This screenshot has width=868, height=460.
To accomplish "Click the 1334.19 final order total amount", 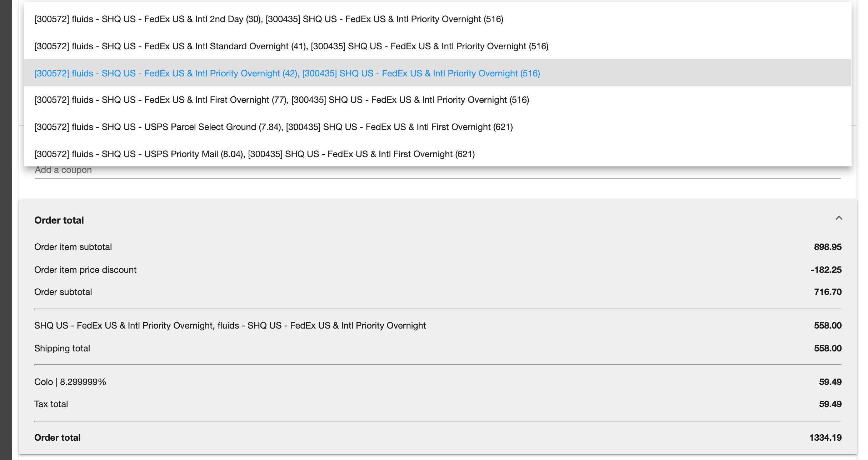I will tap(825, 438).
